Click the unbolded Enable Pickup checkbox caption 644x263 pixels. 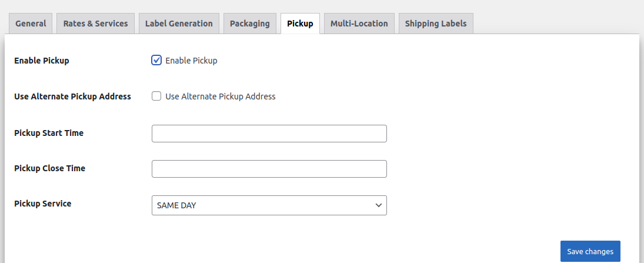(191, 61)
